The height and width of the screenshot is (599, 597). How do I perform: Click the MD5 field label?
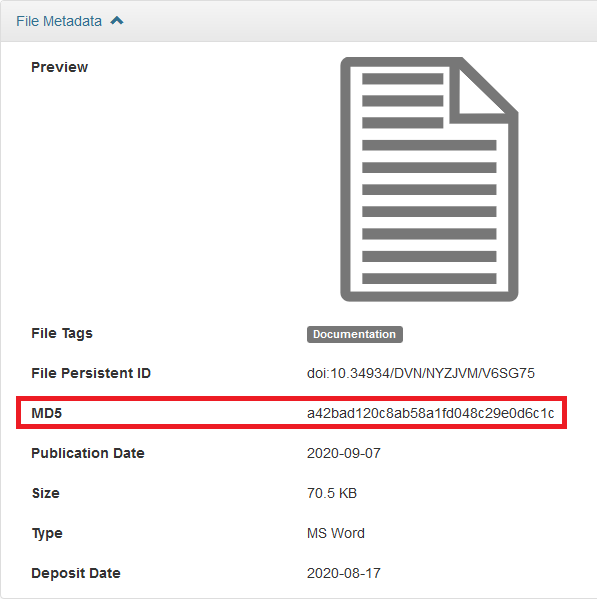click(x=47, y=413)
